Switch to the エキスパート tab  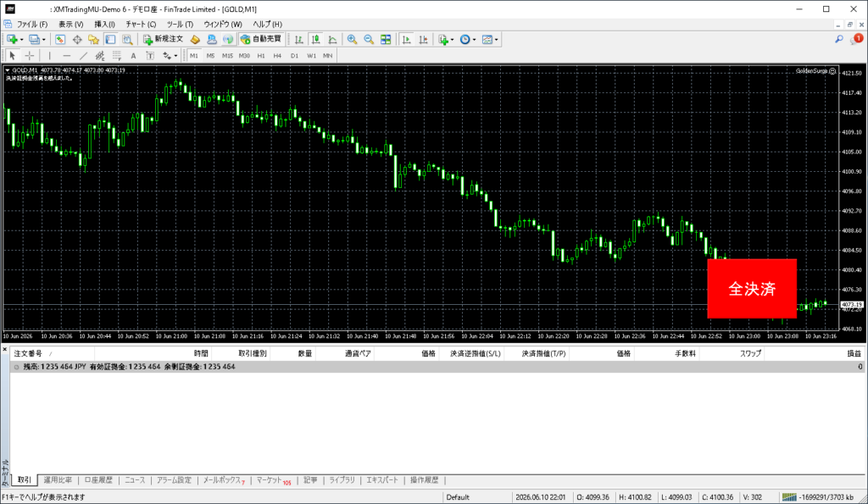(382, 480)
